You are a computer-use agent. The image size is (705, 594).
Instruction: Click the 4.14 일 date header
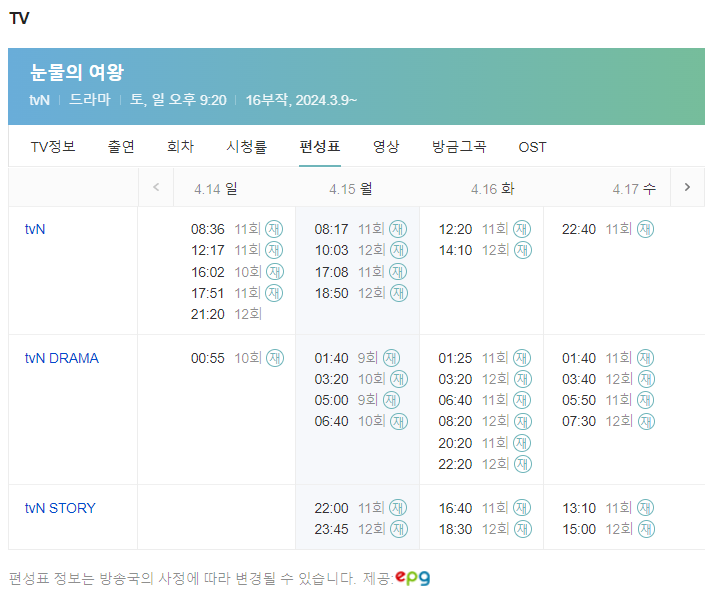(216, 188)
